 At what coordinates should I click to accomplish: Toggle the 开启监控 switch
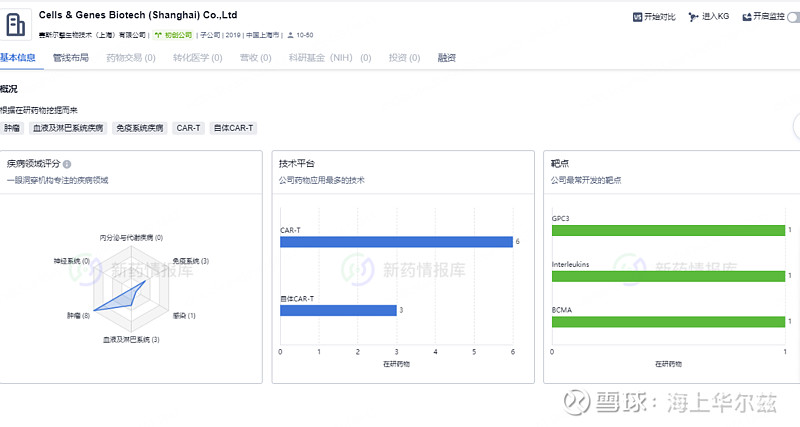[793, 17]
